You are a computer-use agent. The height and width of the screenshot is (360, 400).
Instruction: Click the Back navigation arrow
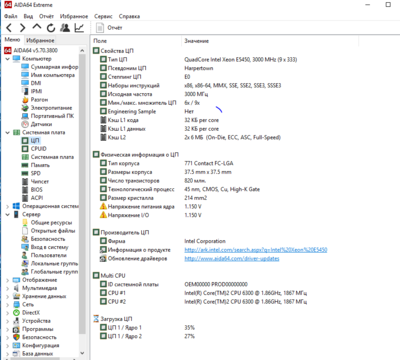9,28
